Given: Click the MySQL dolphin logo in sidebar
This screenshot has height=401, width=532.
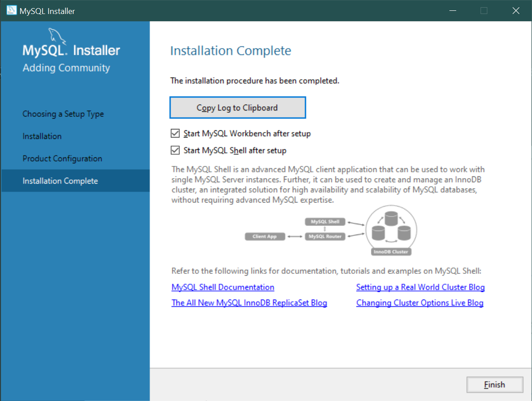Looking at the screenshot, I should [56, 36].
